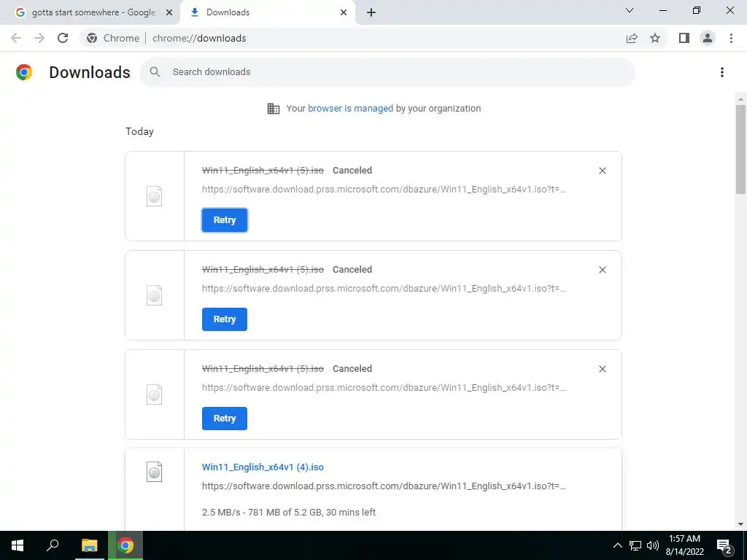Screen dimensions: 747x560
Task: Open the 'browser is managed' link
Action: (x=350, y=108)
